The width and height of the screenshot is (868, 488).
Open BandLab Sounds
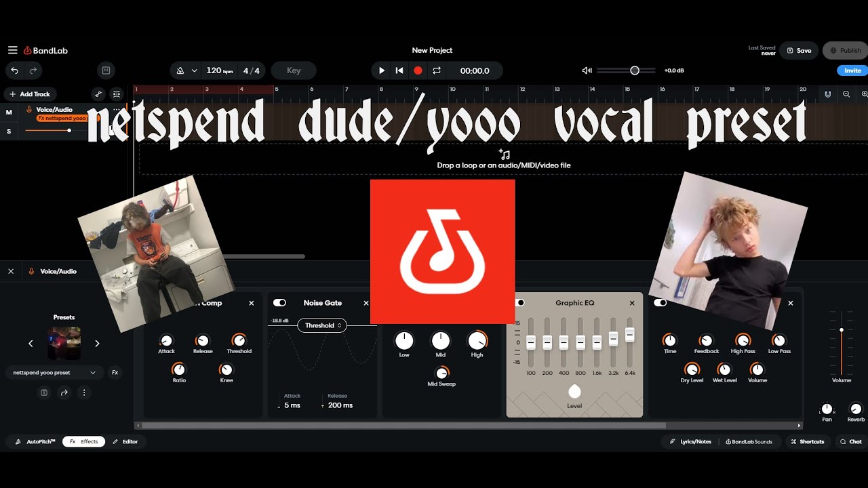pos(750,441)
